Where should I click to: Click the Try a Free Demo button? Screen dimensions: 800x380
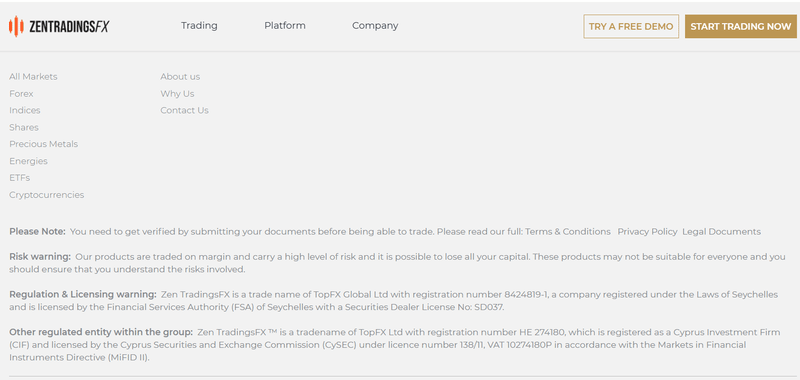(631, 27)
